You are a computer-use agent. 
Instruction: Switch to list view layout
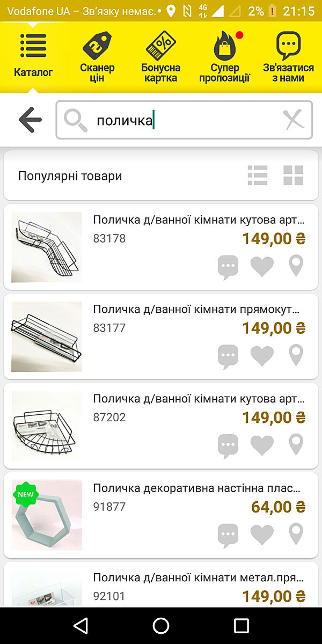pos(258,175)
